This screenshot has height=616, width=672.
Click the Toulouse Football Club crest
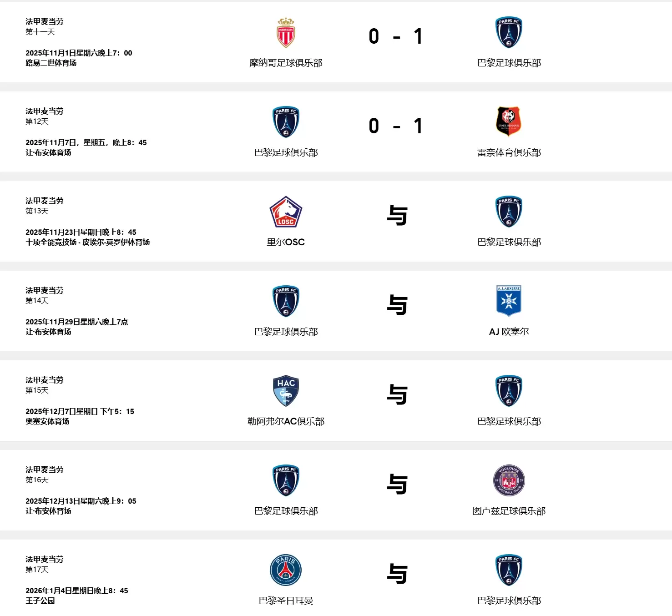point(509,480)
